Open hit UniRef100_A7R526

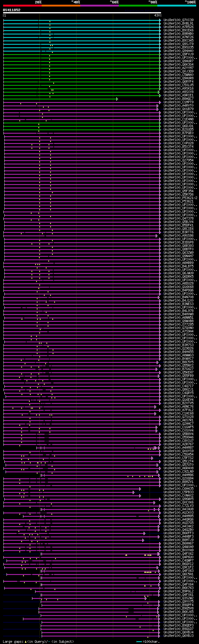coord(178,27)
